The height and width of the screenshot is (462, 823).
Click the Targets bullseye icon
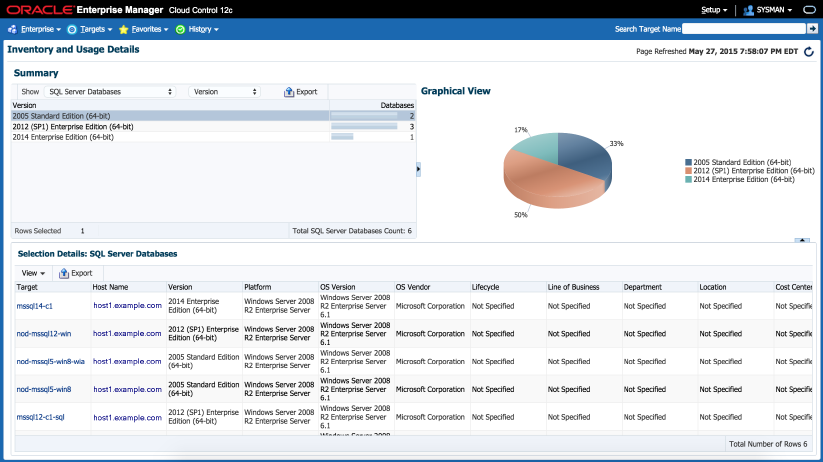[72, 29]
